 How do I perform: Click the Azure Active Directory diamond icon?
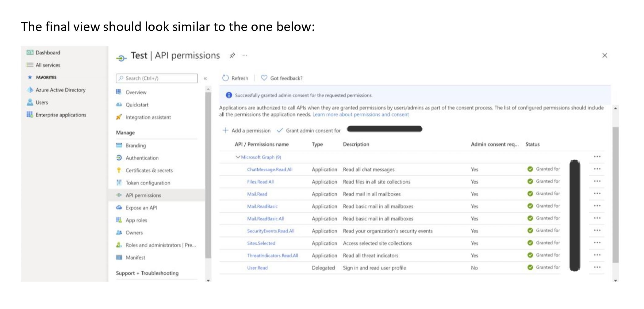point(30,90)
